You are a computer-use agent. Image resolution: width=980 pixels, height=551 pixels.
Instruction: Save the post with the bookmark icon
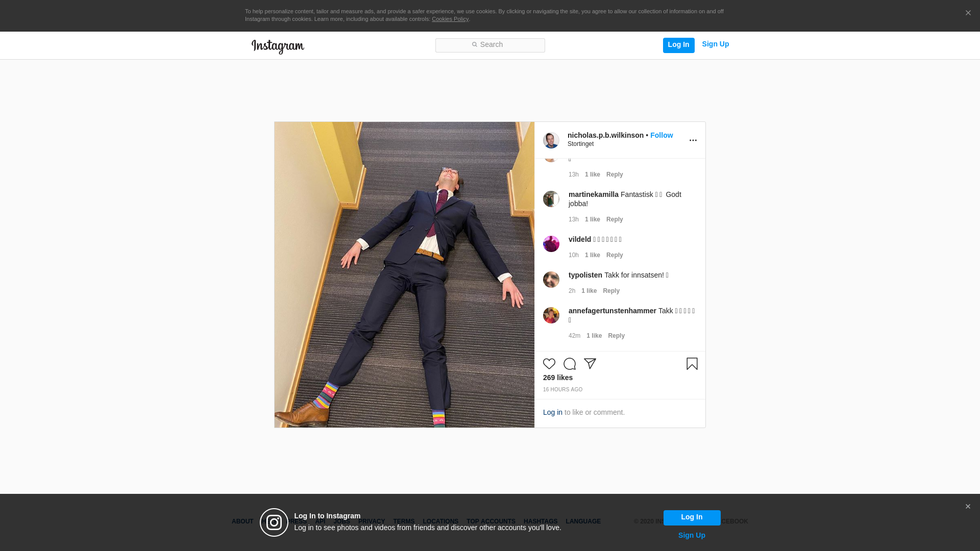[692, 364]
